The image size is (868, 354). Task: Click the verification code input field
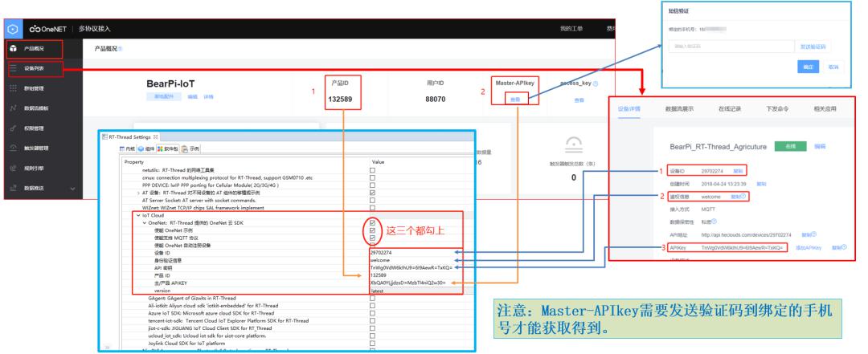pos(730,47)
